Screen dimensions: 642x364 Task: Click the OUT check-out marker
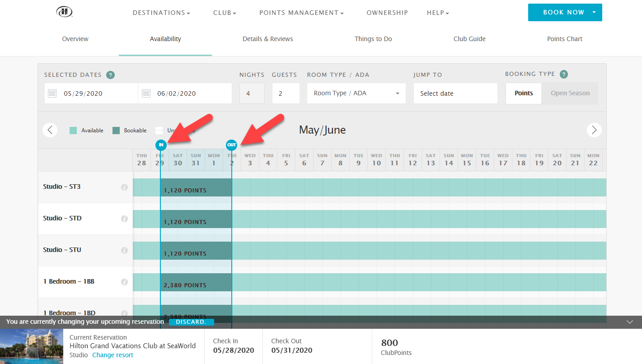(232, 145)
